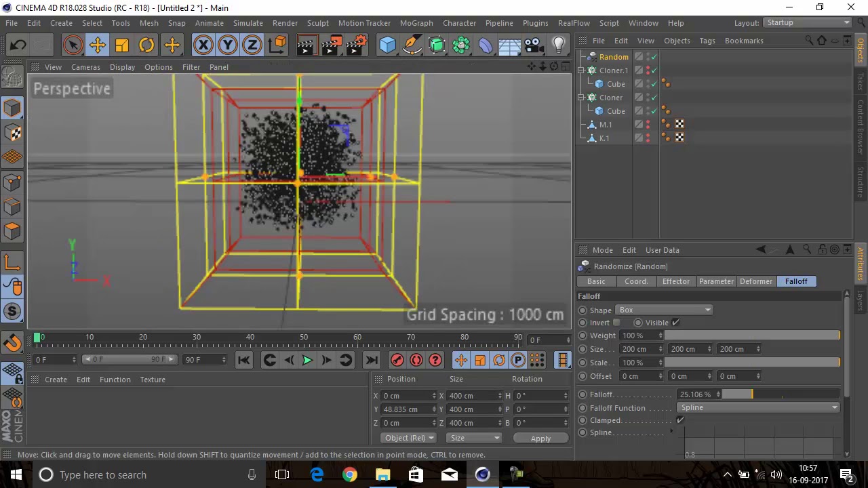
Task: Activate the Move tool
Action: coord(97,45)
